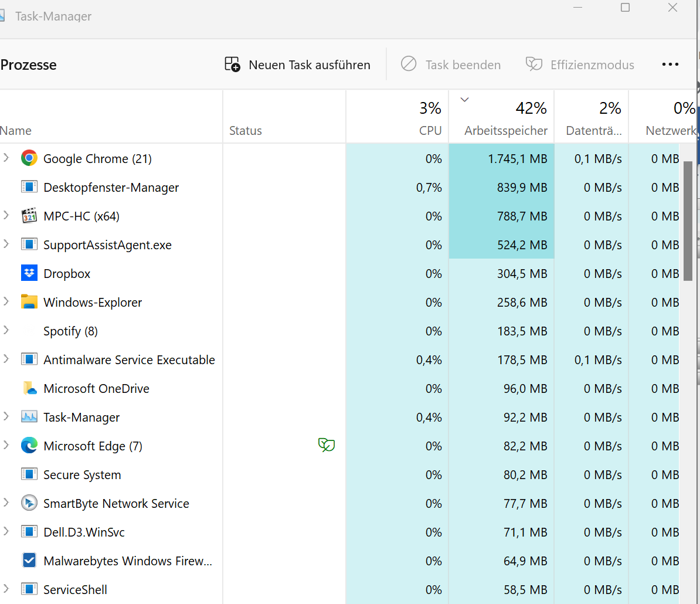The image size is (700, 604).
Task: Click the 96,0 MB memory value
Action: 525,389
